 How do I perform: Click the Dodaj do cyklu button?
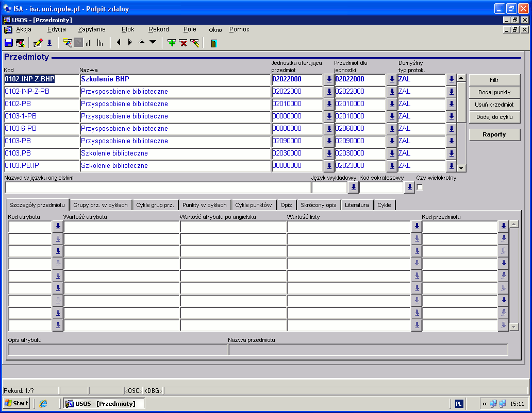494,117
